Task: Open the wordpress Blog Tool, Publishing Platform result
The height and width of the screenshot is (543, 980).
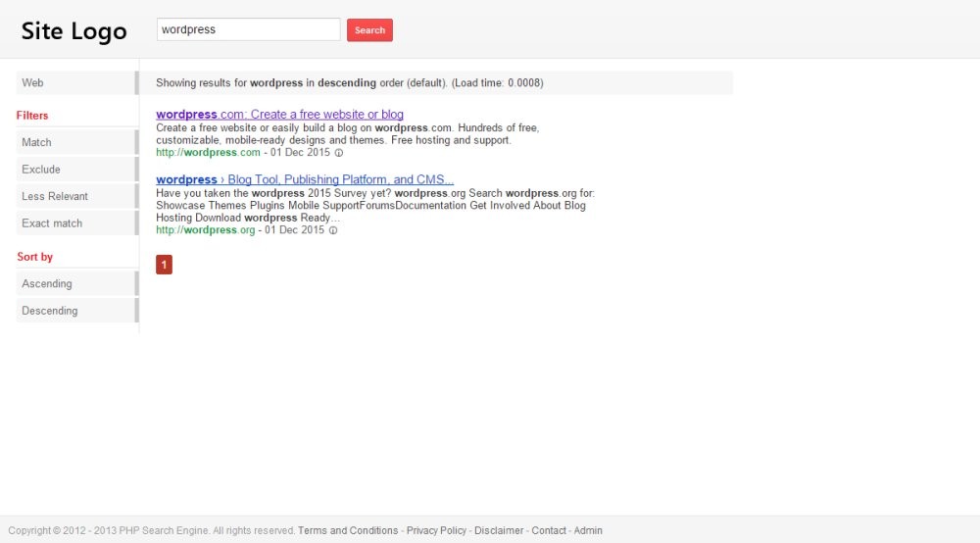Action: point(305,180)
